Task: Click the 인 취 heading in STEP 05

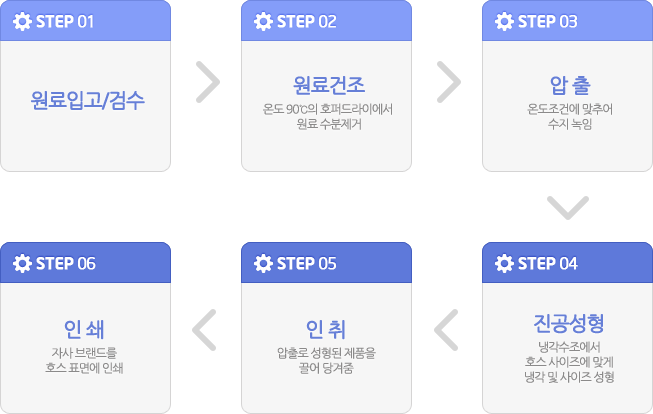Action: [x=326, y=329]
